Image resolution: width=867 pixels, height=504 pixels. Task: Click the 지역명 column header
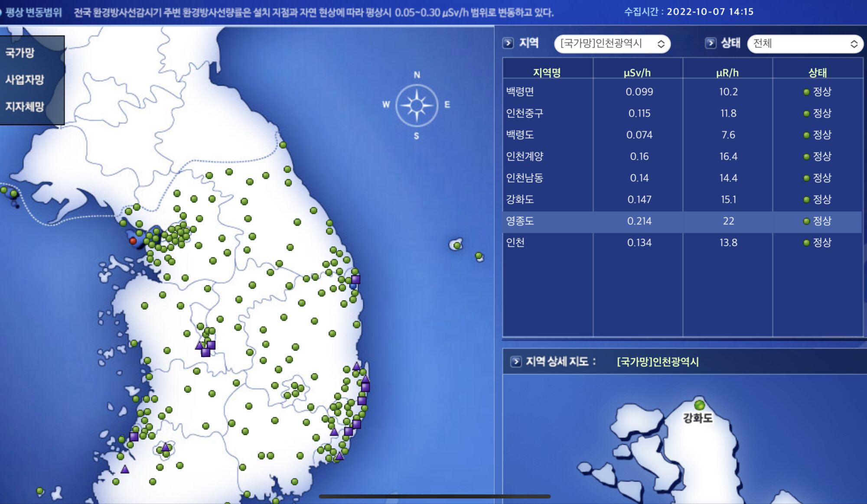point(547,72)
